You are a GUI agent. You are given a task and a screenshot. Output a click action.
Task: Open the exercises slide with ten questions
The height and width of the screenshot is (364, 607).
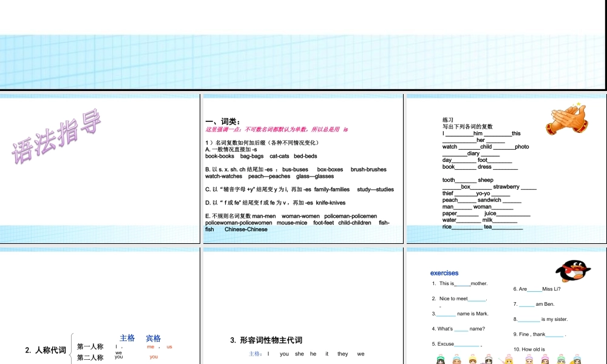[x=506, y=306]
